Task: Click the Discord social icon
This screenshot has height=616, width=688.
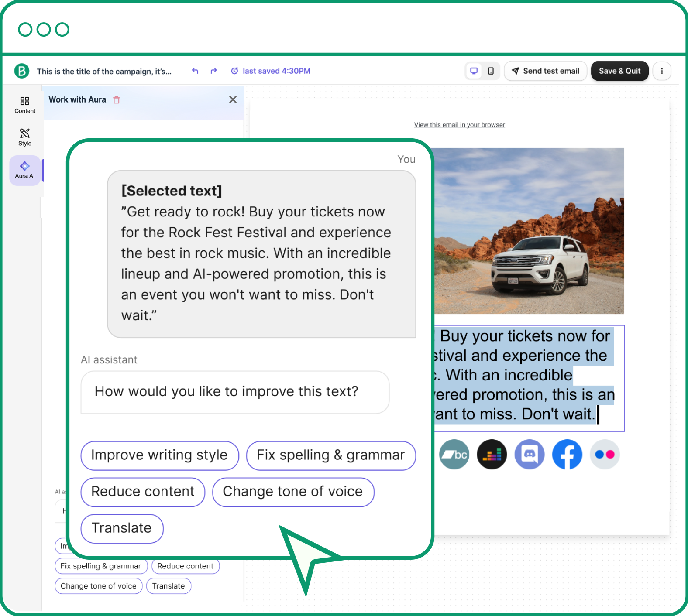Action: click(x=530, y=455)
